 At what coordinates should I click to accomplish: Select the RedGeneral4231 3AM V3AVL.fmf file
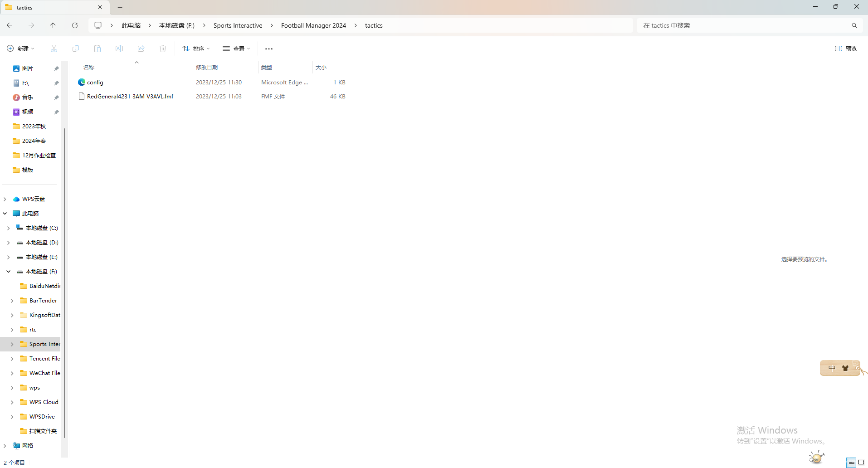[x=130, y=96]
